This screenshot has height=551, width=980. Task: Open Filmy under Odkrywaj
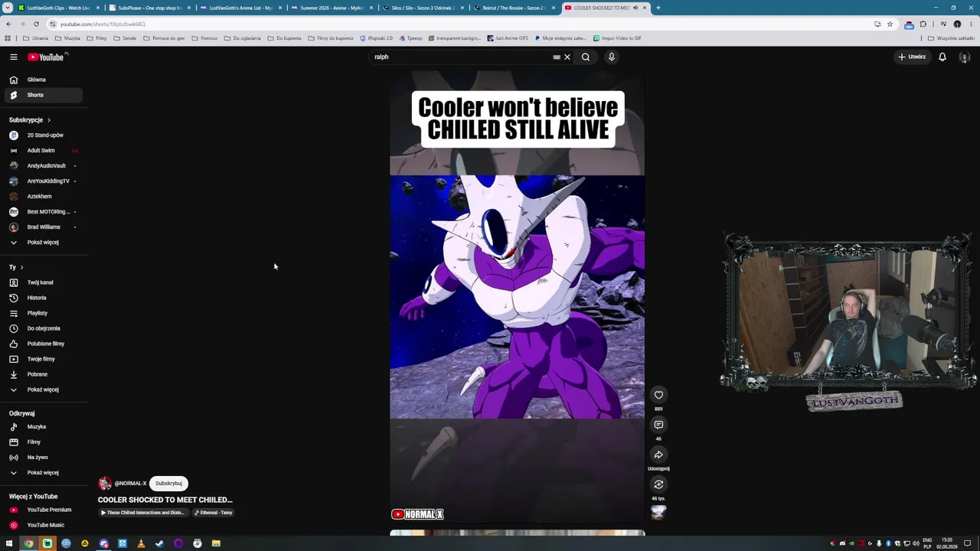tap(43, 442)
